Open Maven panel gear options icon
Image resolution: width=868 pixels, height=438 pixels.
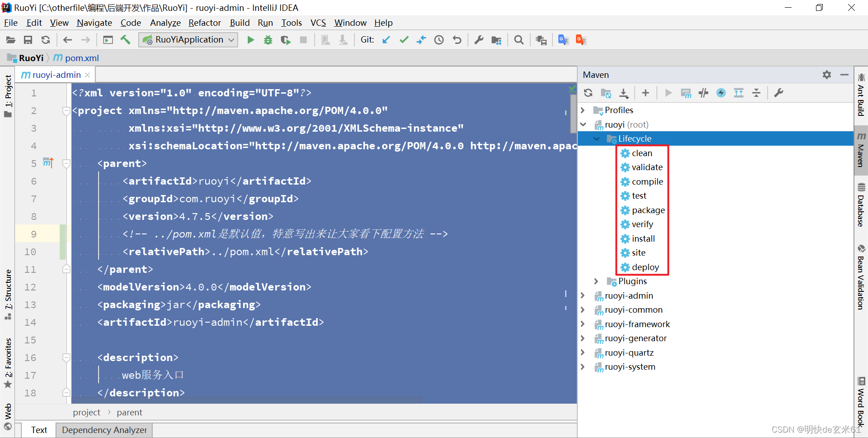(827, 75)
